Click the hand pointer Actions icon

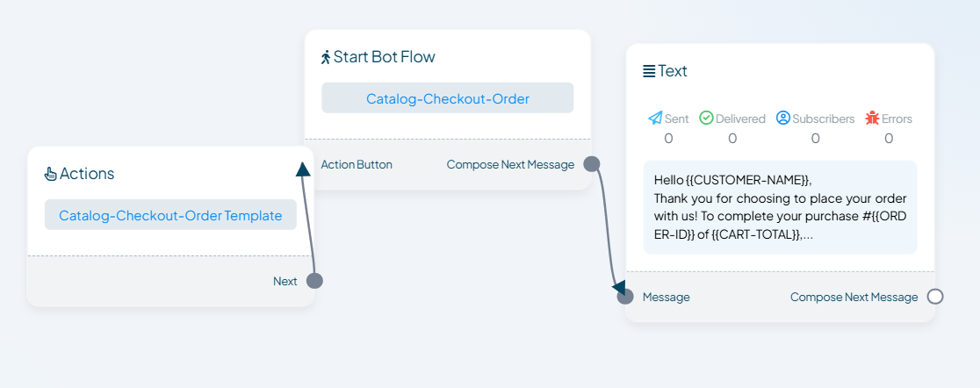click(x=51, y=174)
